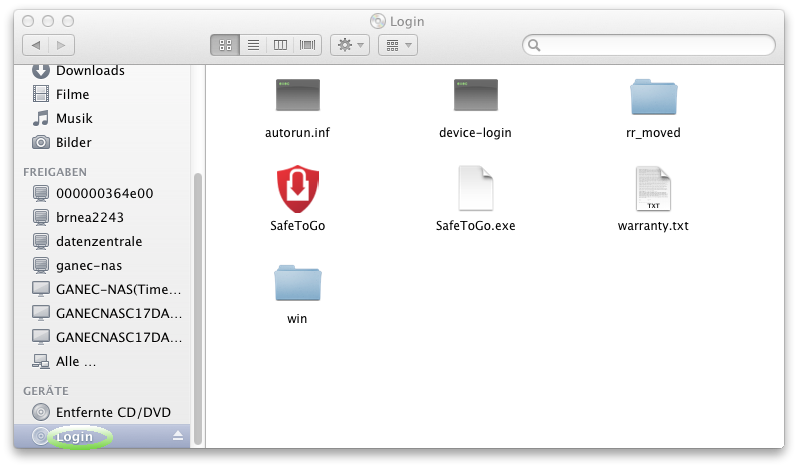Go forward with the right arrow button
The width and height of the screenshot is (798, 468).
[x=62, y=45]
